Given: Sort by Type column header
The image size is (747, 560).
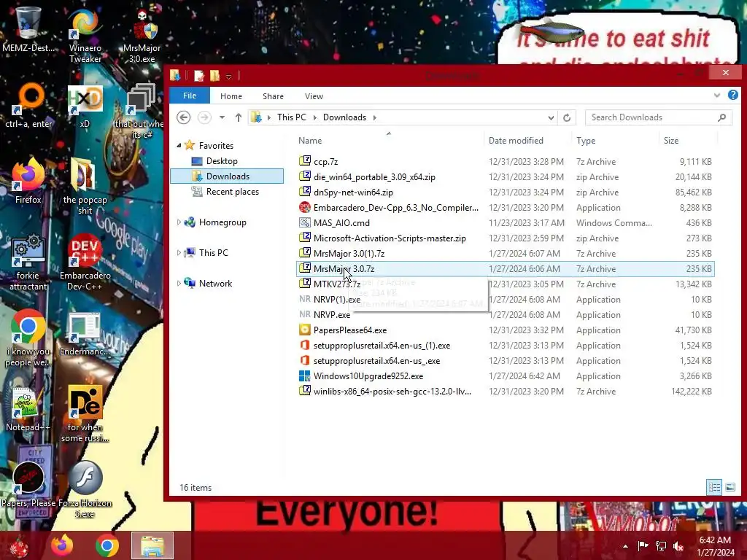Looking at the screenshot, I should pos(616,141).
